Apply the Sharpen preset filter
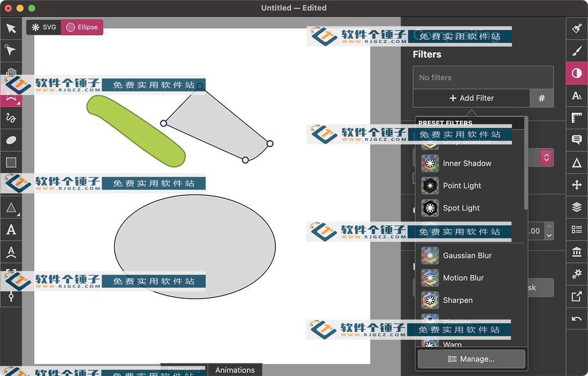588x376 pixels. pyautogui.click(x=470, y=300)
